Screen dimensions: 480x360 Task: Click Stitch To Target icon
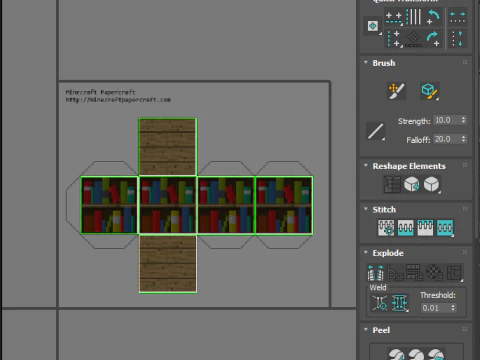pyautogui.click(x=386, y=228)
